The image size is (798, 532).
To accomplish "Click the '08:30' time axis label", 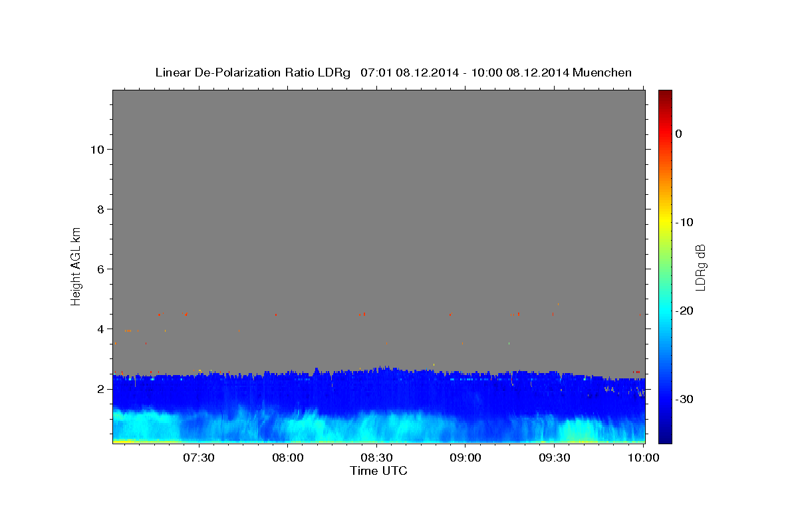I will pyautogui.click(x=376, y=458).
